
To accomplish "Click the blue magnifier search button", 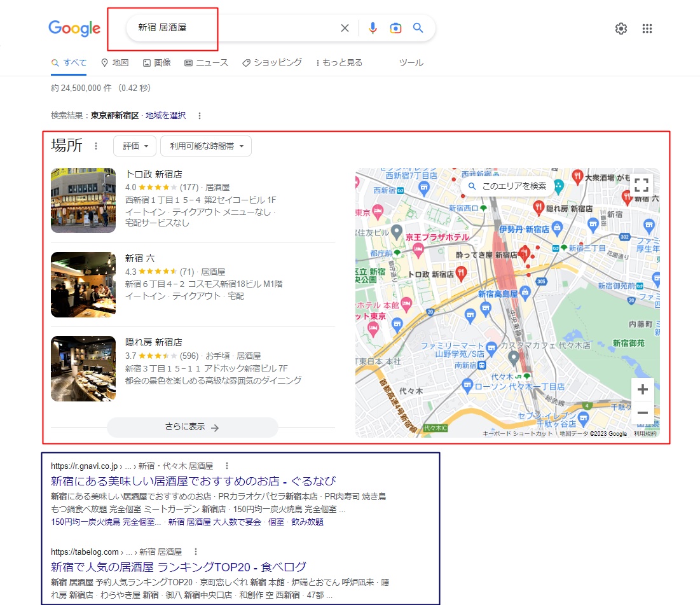I will (x=418, y=28).
